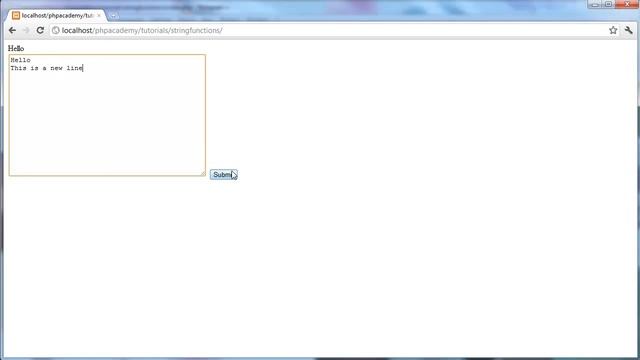The width and height of the screenshot is (640, 360).
Task: Close the browser window
Action: point(627,4)
